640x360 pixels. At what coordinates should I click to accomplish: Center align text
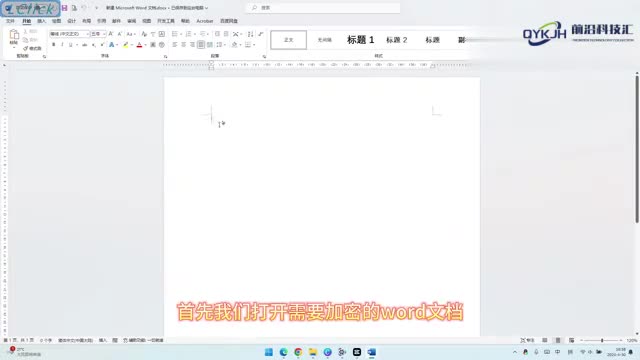tap(184, 44)
